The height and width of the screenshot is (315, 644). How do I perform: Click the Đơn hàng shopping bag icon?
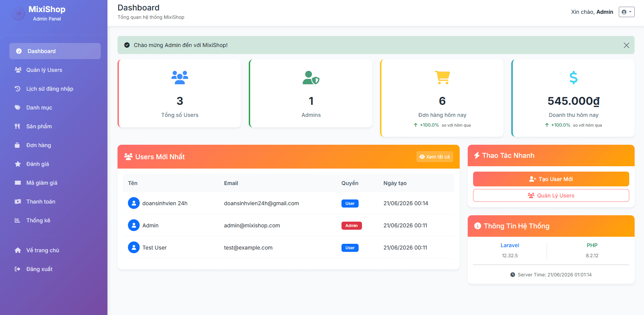pyautogui.click(x=17, y=145)
